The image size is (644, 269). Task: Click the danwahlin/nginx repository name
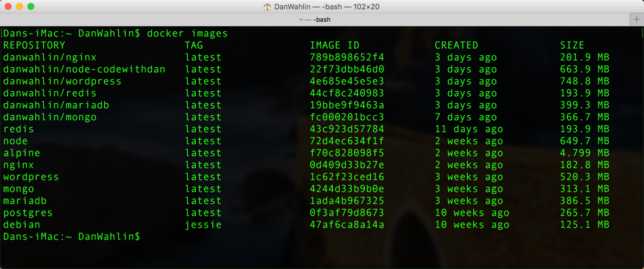pos(49,57)
